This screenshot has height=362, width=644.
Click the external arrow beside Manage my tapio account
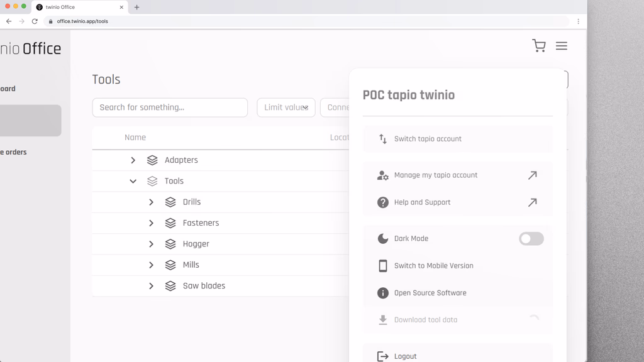[532, 175]
